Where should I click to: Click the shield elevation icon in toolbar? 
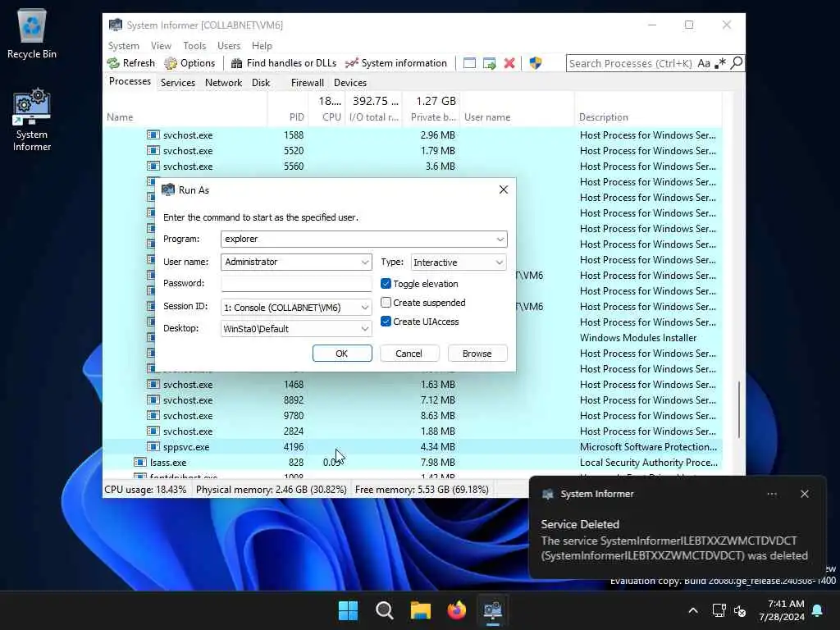point(535,63)
